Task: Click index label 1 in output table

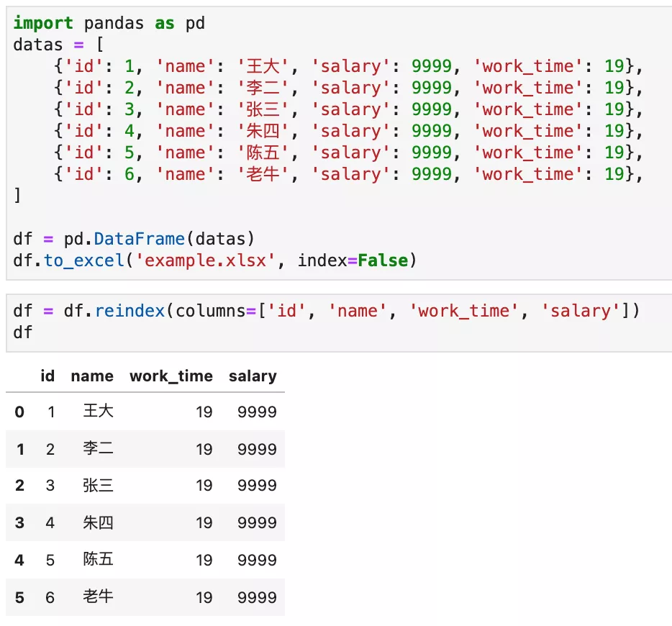Action: 20,449
